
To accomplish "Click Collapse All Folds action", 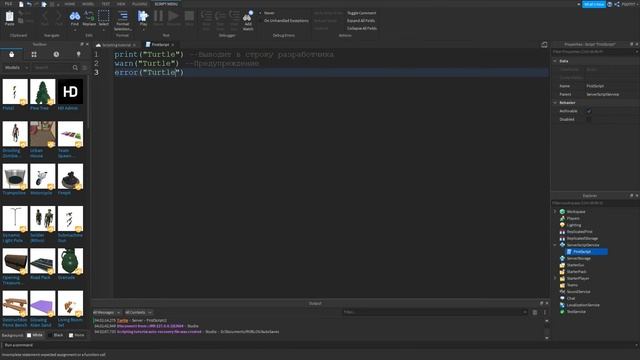I will [362, 28].
